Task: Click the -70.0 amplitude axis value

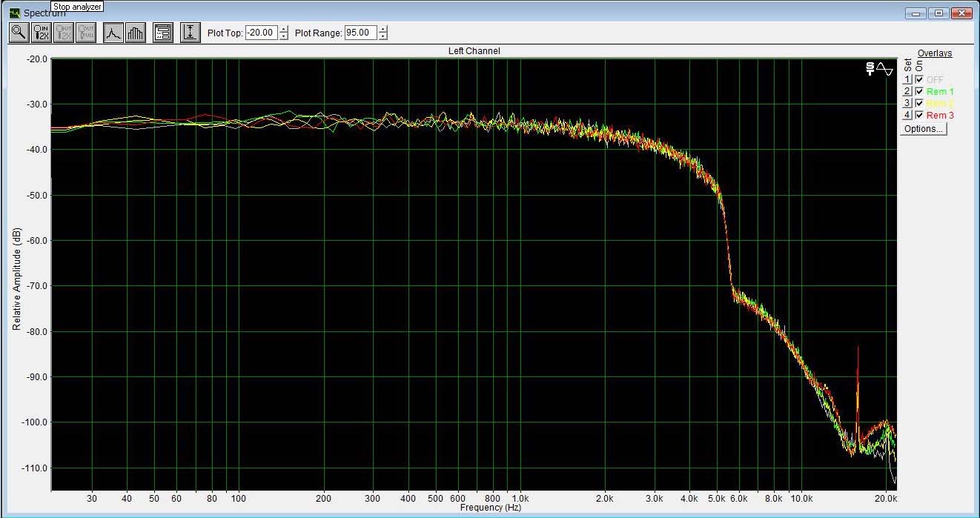Action: tap(37, 286)
